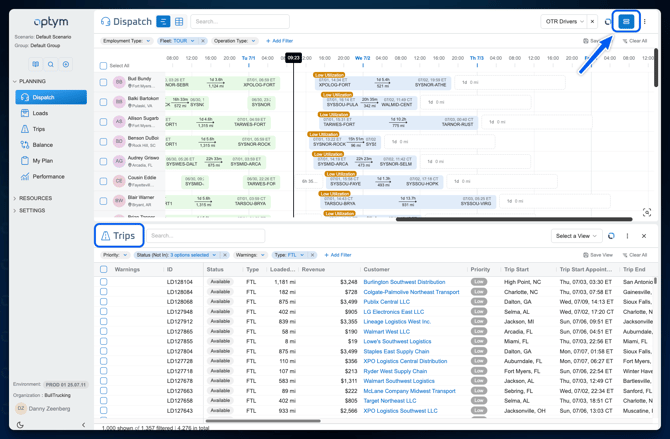Viewport: 670px width, 439px height.
Task: Refresh the Dispatch panel
Action: point(607,21)
